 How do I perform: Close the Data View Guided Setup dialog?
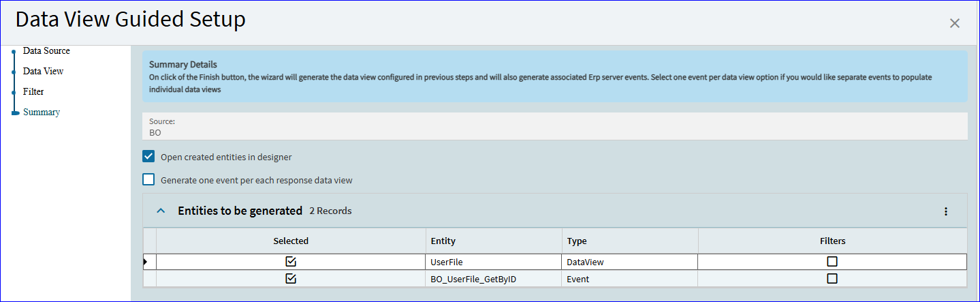point(954,23)
